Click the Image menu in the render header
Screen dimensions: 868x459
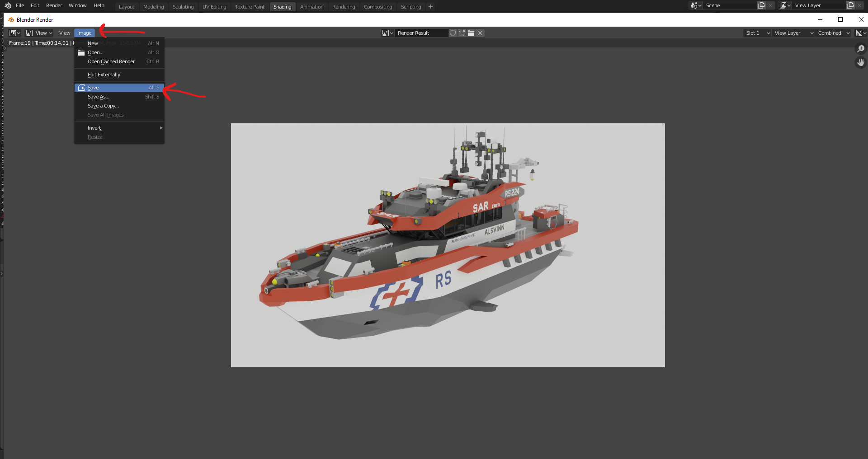pyautogui.click(x=85, y=33)
